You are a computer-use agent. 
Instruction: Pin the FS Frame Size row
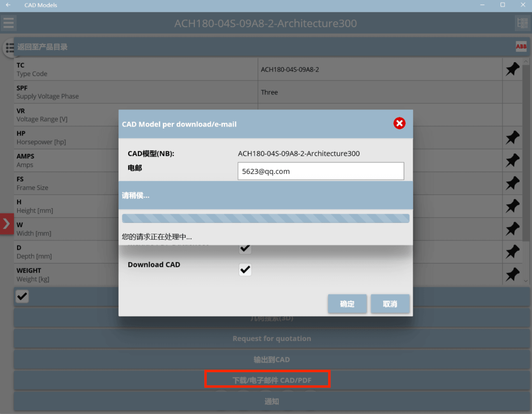click(512, 183)
